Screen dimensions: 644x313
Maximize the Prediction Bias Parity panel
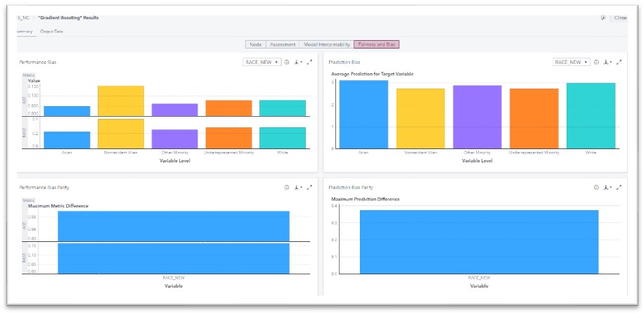coord(619,187)
